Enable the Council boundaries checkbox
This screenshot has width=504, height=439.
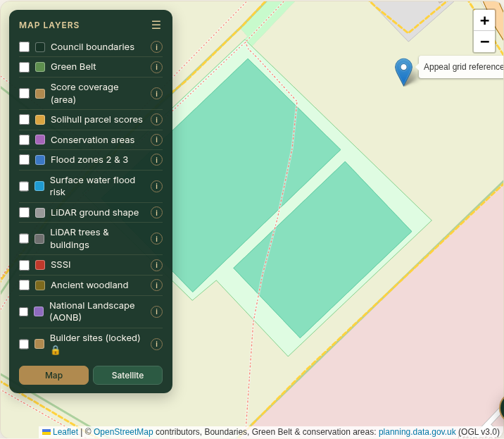[24, 47]
